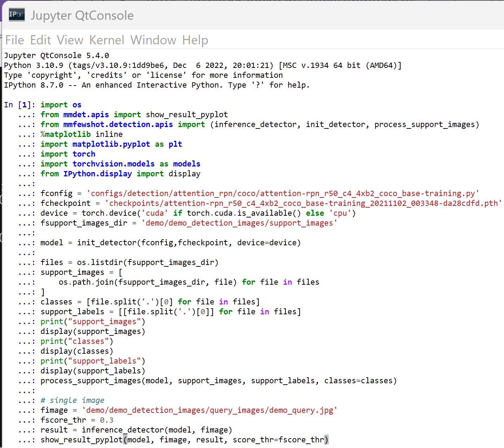Click the 'files = os.listdir' line

click(130, 263)
